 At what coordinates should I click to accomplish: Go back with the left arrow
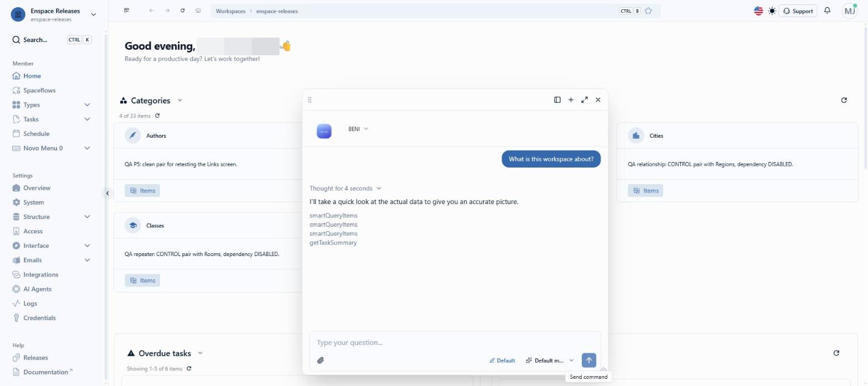click(x=152, y=11)
